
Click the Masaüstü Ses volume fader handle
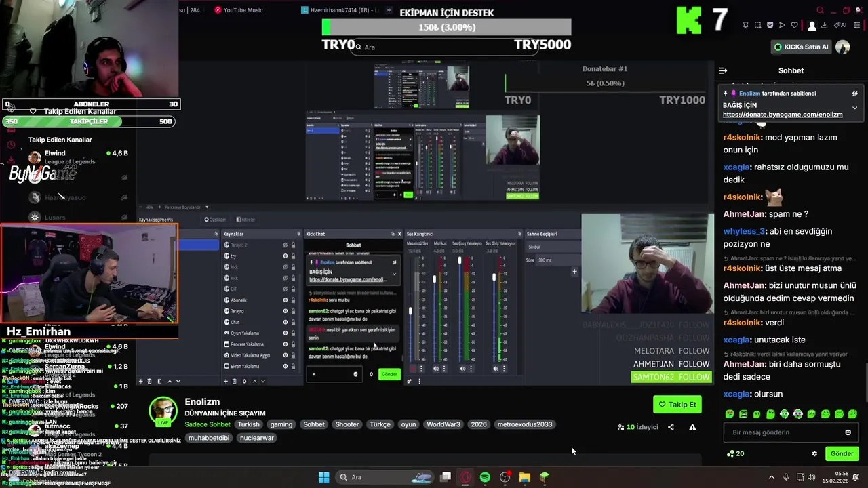(410, 311)
